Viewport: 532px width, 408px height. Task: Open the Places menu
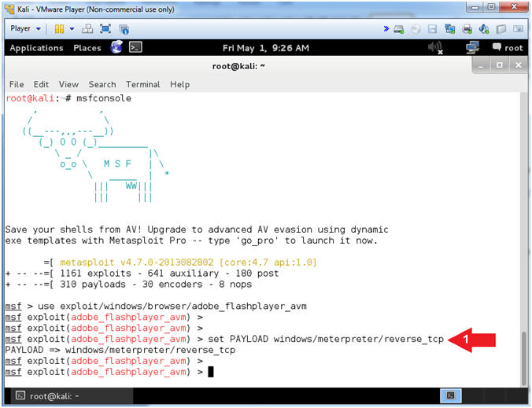87,48
